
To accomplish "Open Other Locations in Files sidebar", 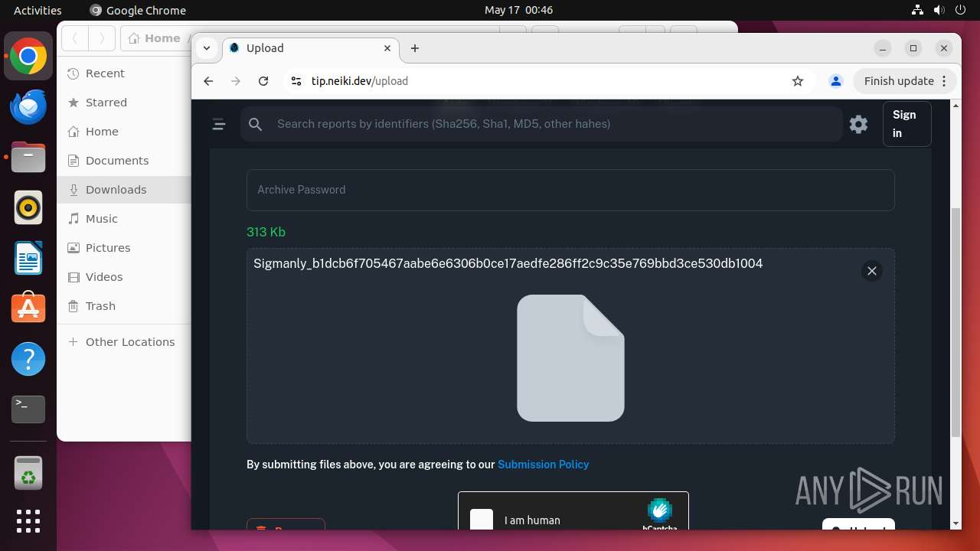I will (x=124, y=342).
